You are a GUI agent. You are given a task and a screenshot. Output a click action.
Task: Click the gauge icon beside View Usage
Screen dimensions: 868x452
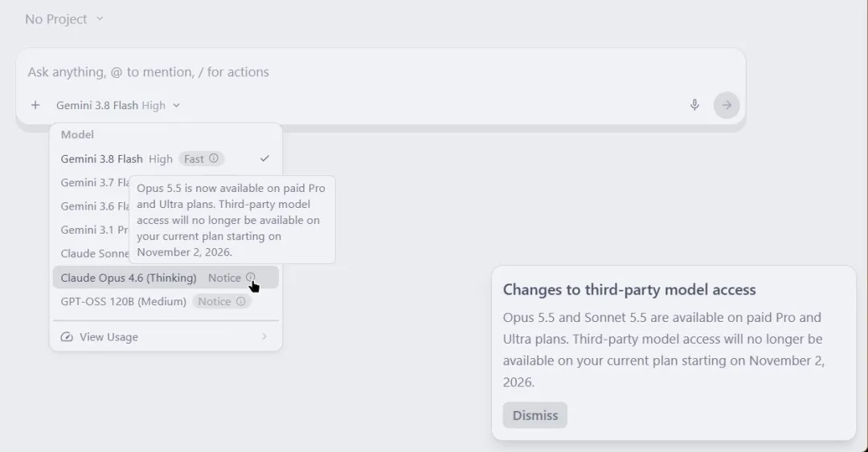pyautogui.click(x=67, y=337)
